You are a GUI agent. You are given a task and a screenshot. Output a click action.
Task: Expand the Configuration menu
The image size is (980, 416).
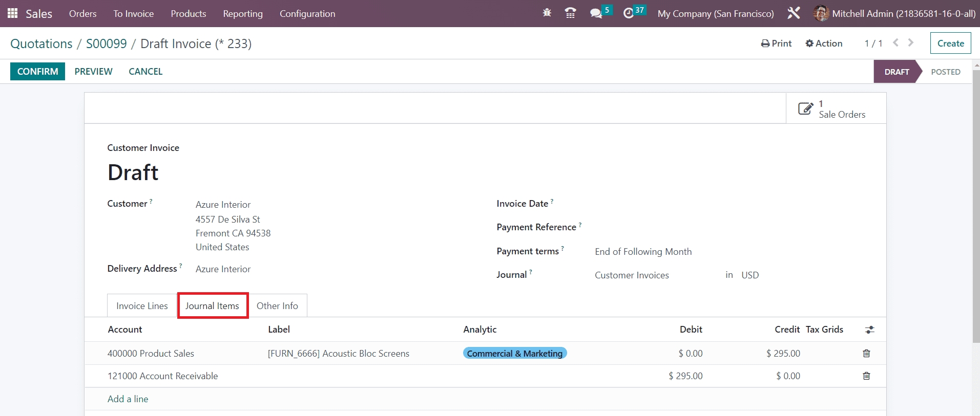[307, 14]
